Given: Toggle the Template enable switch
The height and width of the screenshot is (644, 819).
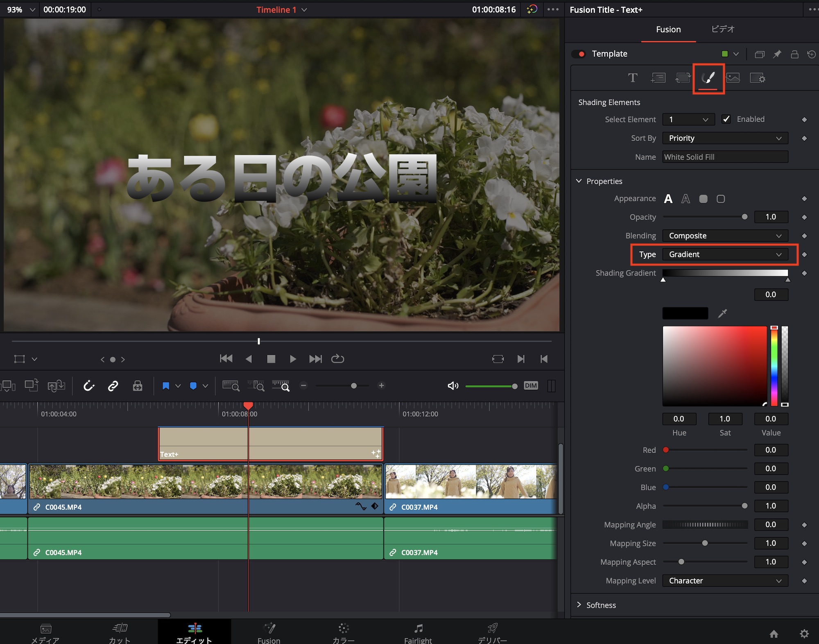Looking at the screenshot, I should [579, 54].
